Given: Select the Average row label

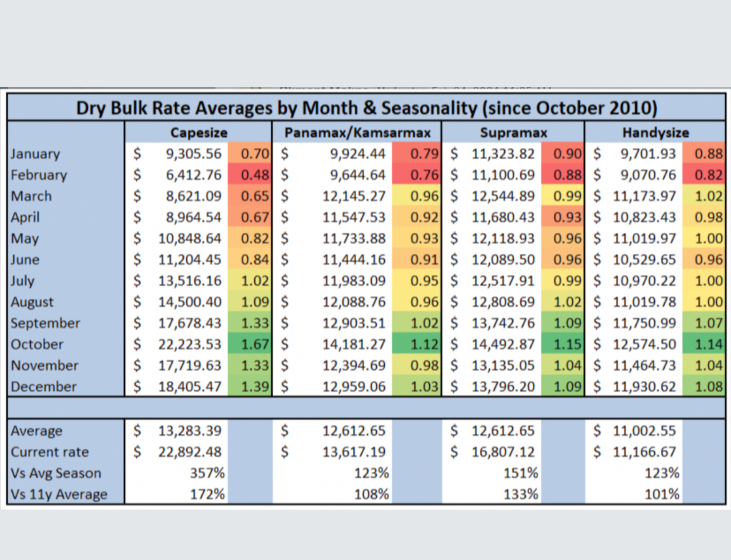Looking at the screenshot, I should (x=36, y=431).
